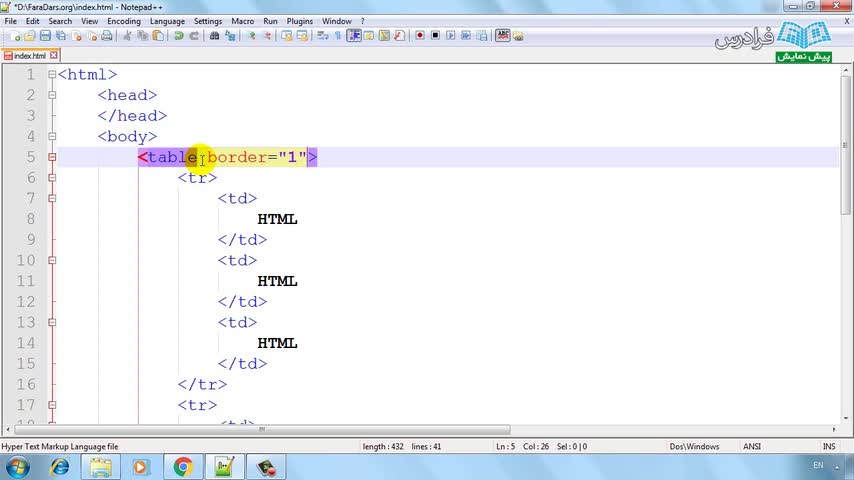Open the Search menu
The image size is (854, 480).
point(60,21)
